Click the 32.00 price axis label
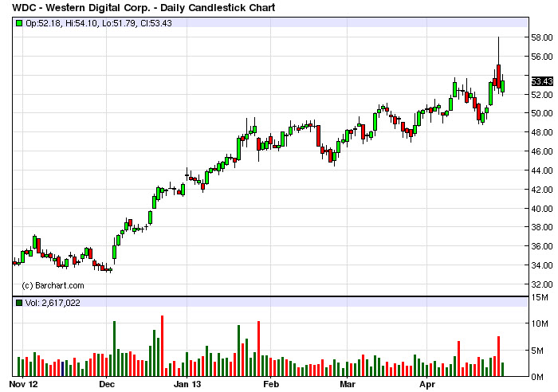This screenshot has width=558, height=392. tap(541, 284)
